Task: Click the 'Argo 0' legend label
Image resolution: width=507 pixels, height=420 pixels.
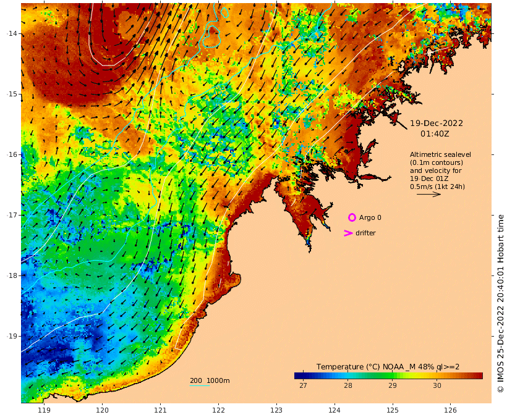Action: point(370,218)
